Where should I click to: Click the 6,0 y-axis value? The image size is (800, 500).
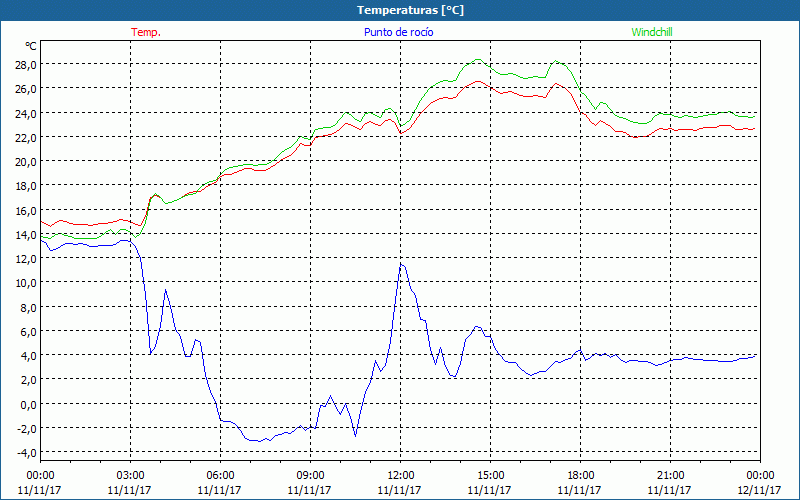[29, 332]
